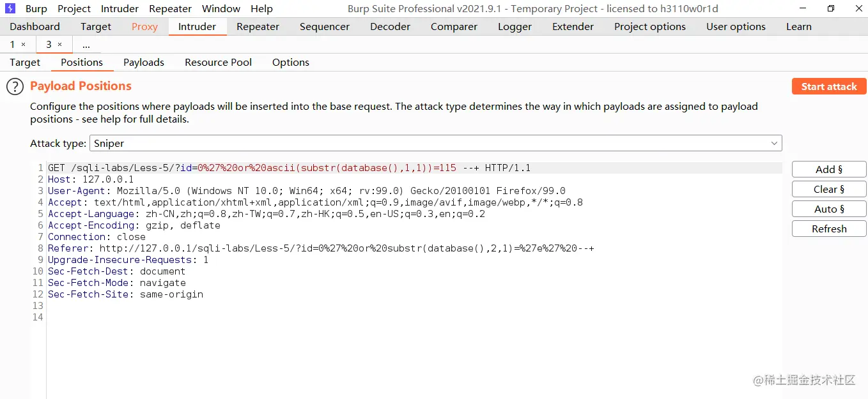The height and width of the screenshot is (399, 868).
Task: Open the Learn tab
Action: click(799, 27)
